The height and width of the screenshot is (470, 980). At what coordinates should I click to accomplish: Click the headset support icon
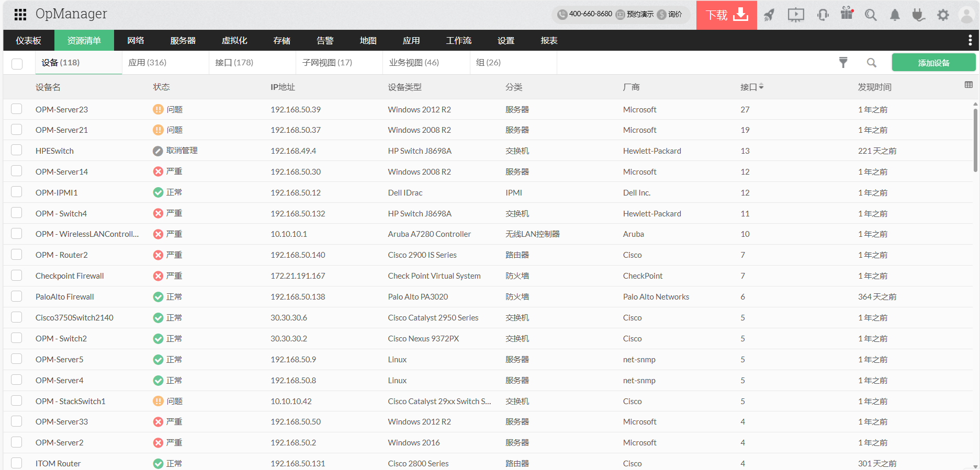tap(823, 15)
